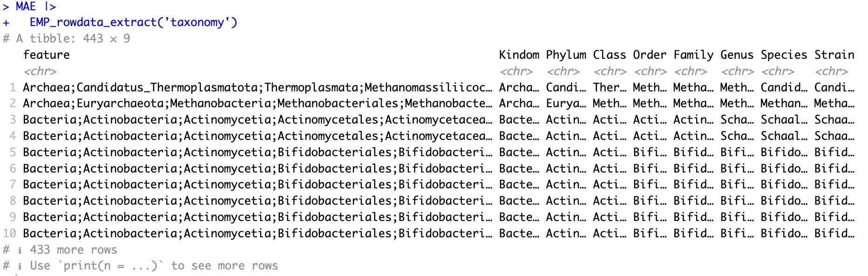Click the Genus column header
The image size is (868, 276).
point(737,55)
